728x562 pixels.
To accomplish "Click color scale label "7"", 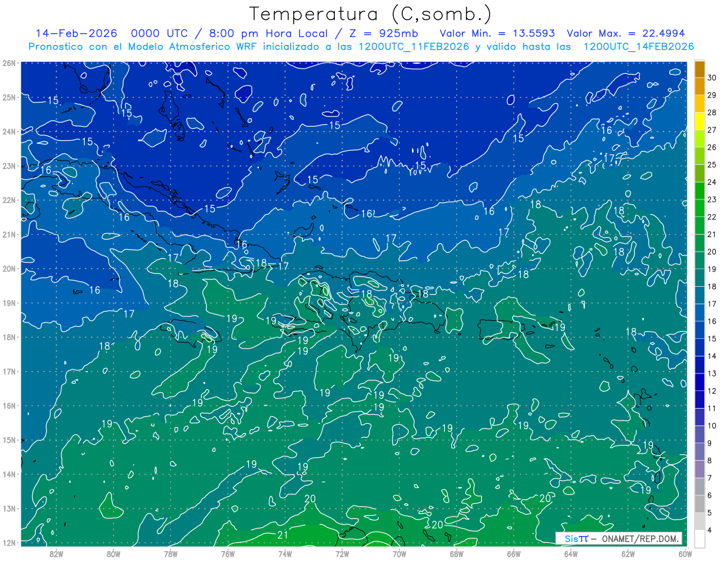I will click(710, 478).
